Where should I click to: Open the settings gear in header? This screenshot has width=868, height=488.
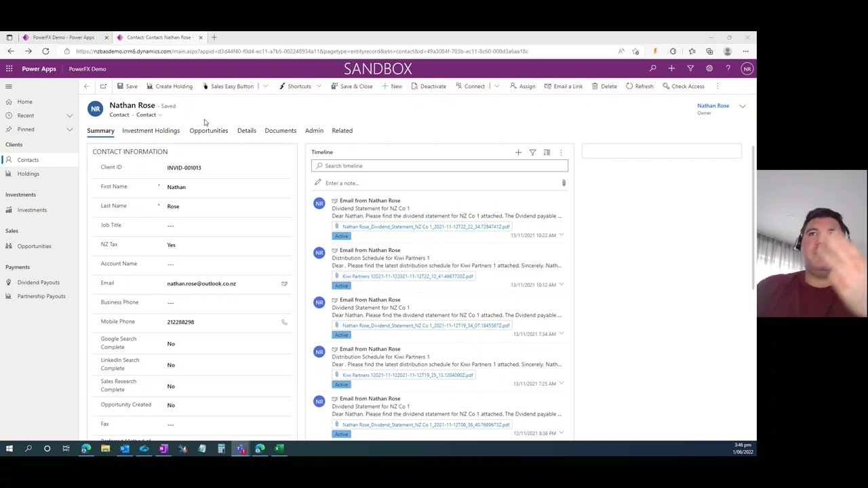point(709,68)
